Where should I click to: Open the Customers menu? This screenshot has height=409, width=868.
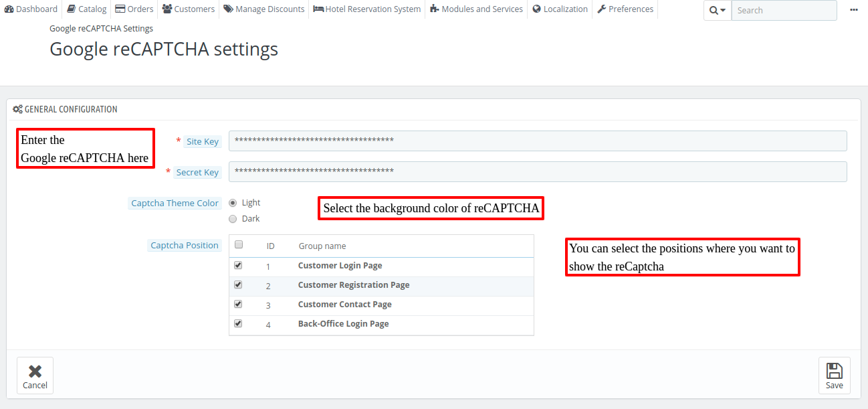[x=189, y=9]
